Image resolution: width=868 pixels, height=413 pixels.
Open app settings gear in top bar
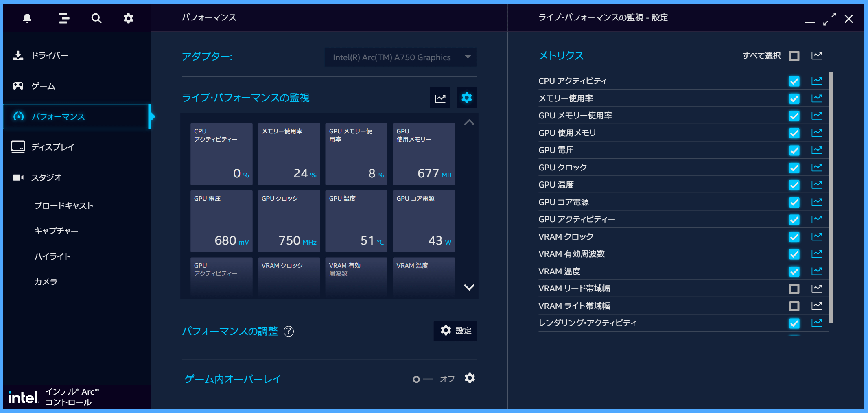[x=129, y=18]
